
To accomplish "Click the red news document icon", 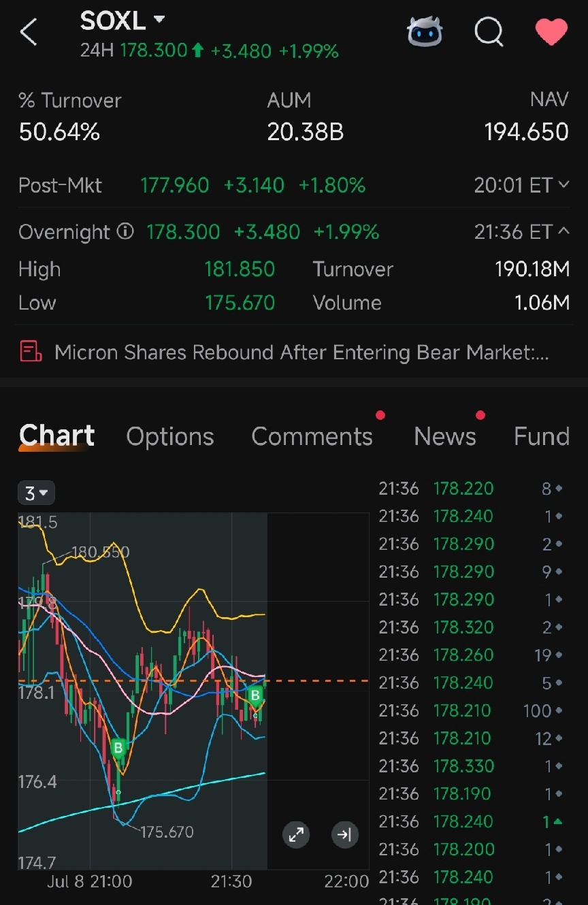I will click(31, 352).
